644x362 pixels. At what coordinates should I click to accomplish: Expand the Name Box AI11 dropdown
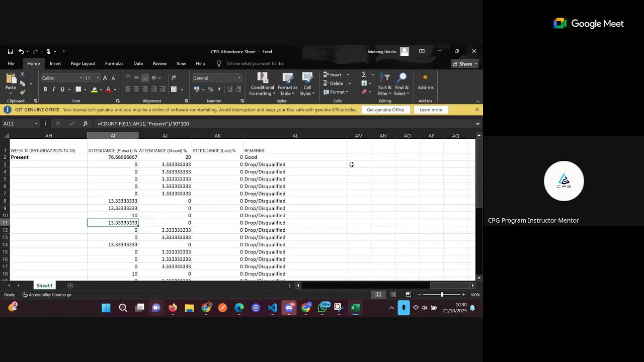[36, 124]
